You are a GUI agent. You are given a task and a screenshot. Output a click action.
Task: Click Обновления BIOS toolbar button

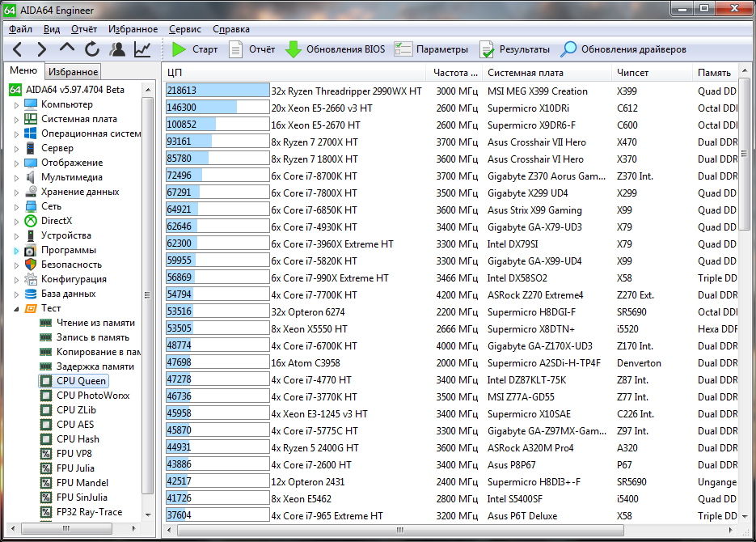pos(336,49)
